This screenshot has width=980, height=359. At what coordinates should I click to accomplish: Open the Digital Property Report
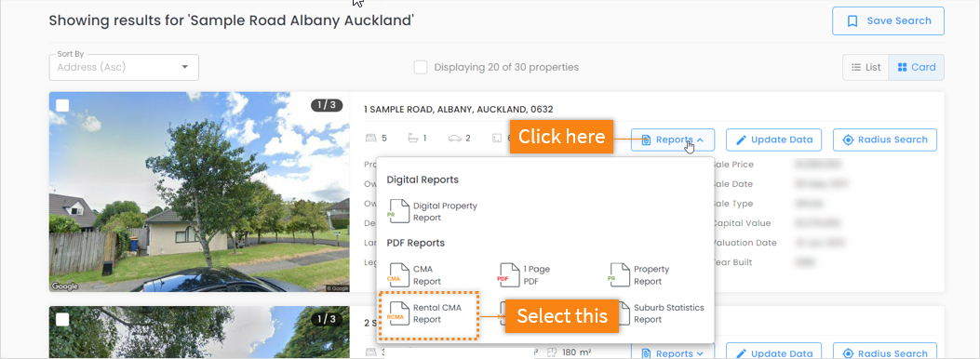433,212
